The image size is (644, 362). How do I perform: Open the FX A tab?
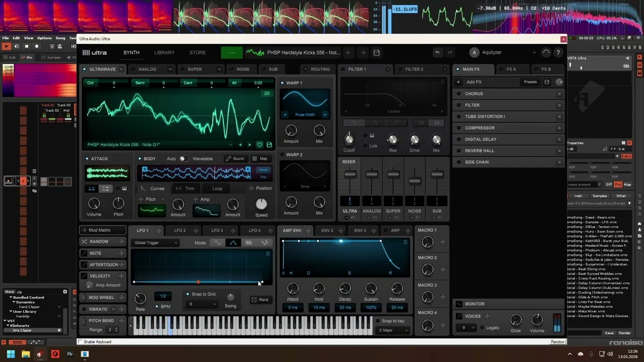tap(511, 69)
